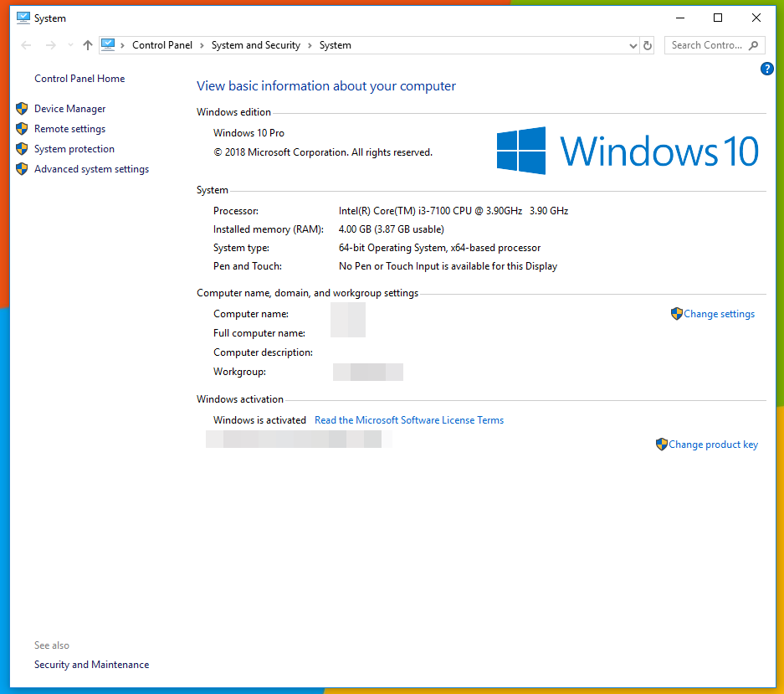This screenshot has height=694, width=784.
Task: Click the search magnifier icon
Action: pos(754,45)
